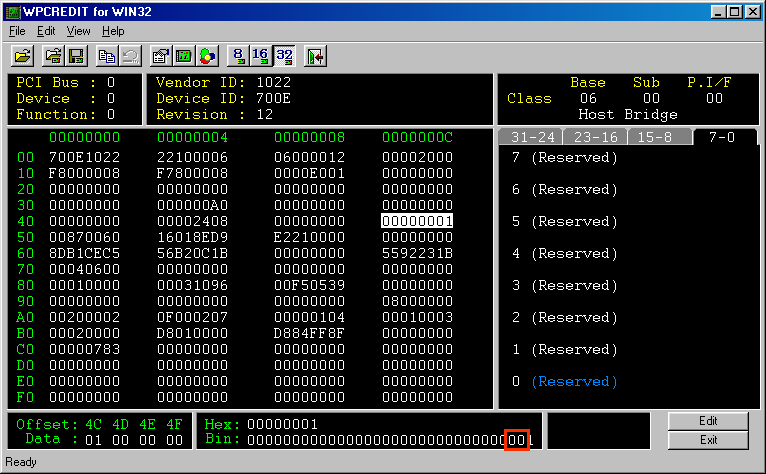Open the Edit menu
Viewport: 766px width, 474px height.
pos(46,31)
